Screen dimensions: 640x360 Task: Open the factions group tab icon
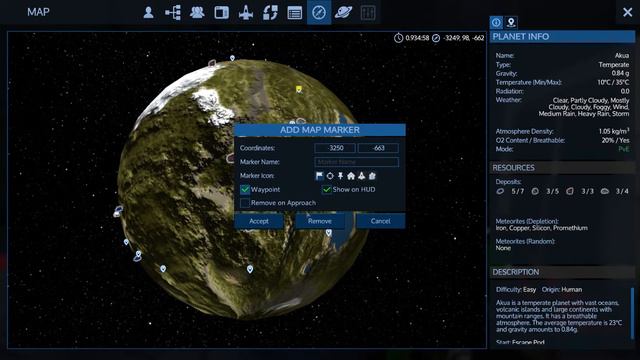pyautogui.click(x=197, y=13)
